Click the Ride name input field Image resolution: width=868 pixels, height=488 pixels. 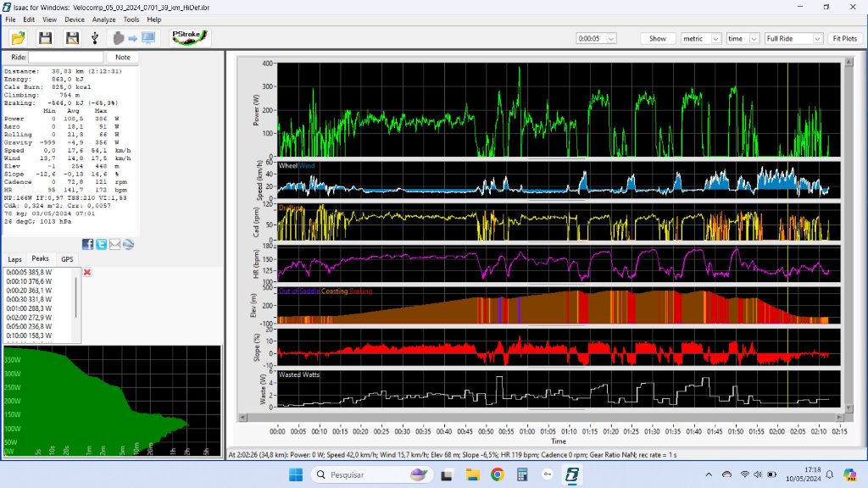click(66, 57)
